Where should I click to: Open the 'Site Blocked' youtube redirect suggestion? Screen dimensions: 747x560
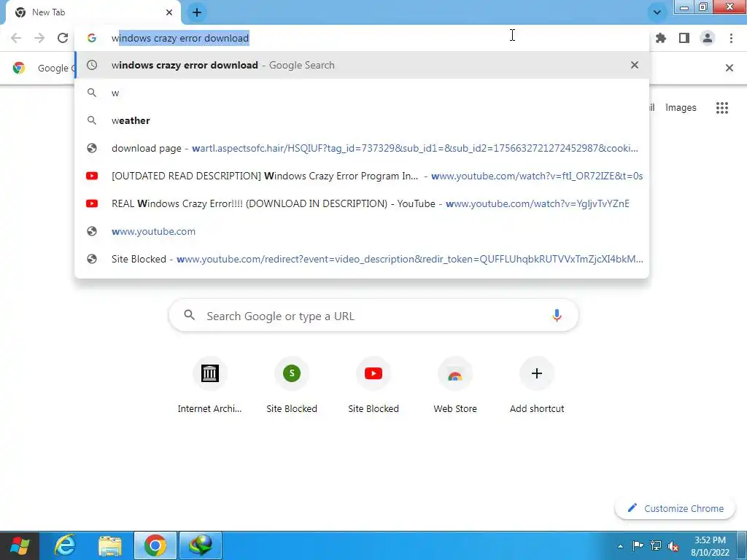tap(362, 259)
